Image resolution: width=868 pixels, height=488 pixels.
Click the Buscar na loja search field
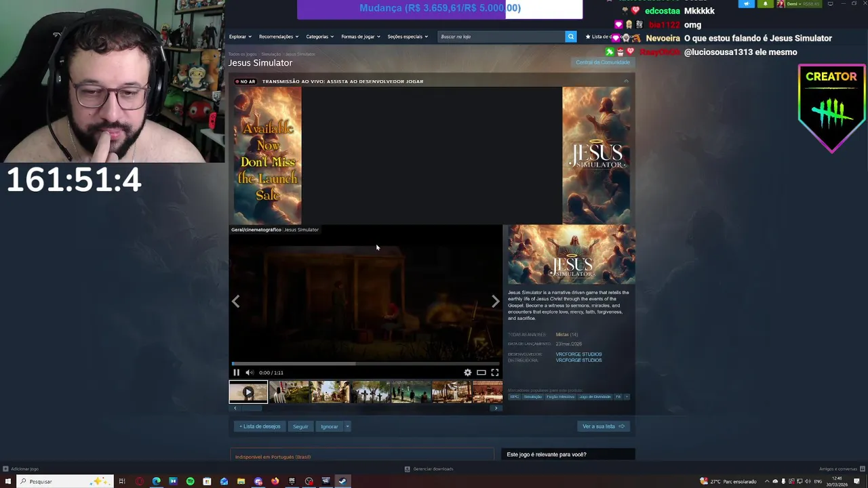[x=501, y=37]
